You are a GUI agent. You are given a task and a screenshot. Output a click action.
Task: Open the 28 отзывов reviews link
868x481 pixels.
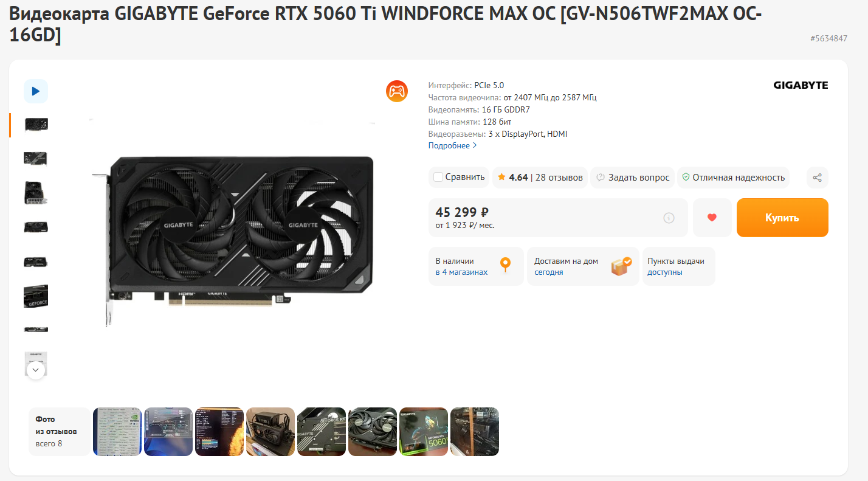(x=559, y=178)
